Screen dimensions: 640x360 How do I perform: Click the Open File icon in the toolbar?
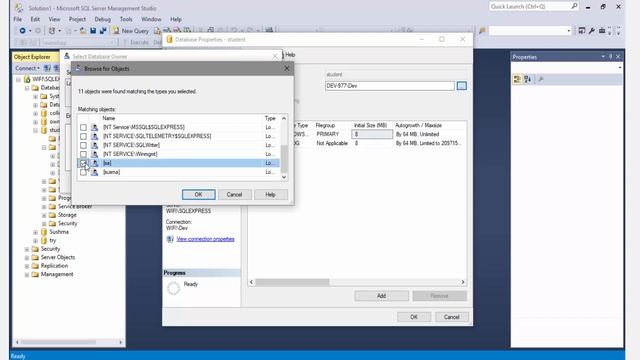[83, 31]
